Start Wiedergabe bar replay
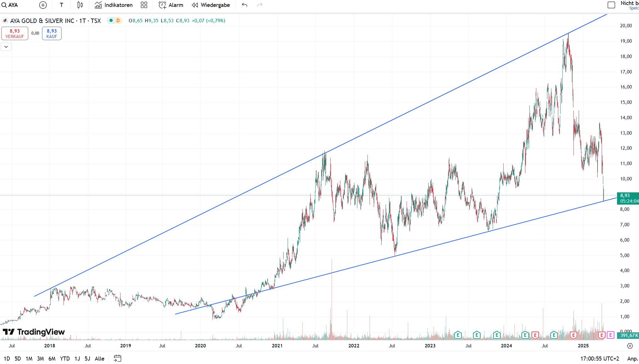Image resolution: width=639 pixels, height=364 pixels. click(211, 5)
